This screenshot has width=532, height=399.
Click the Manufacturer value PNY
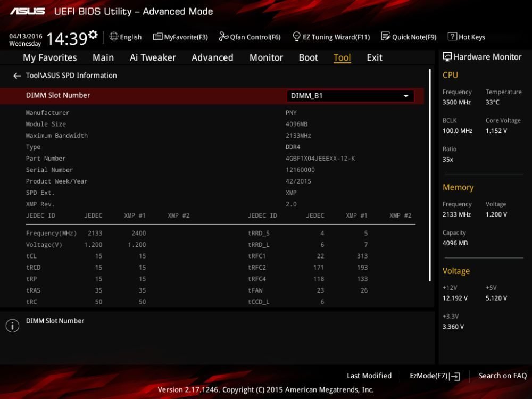[291, 113]
